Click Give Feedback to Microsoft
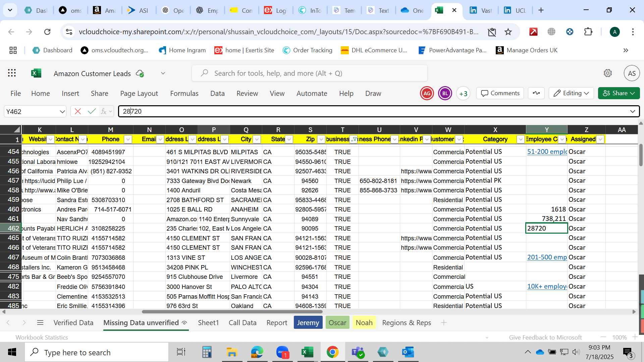 click(x=545, y=338)
